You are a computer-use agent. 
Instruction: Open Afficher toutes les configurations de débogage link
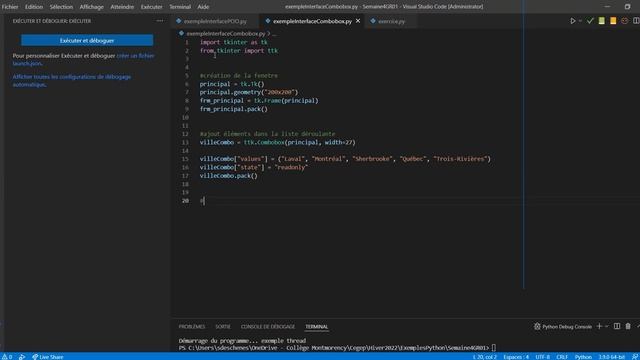click(x=72, y=80)
